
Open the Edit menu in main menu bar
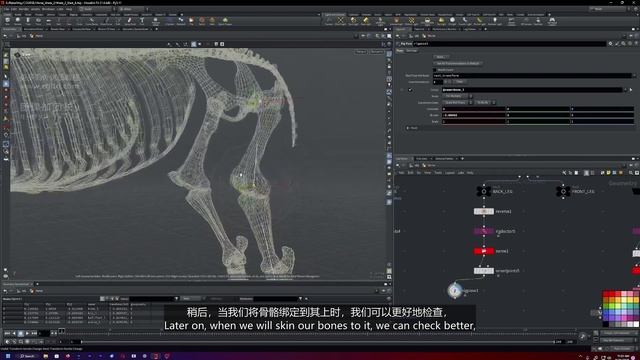pos(14,9)
